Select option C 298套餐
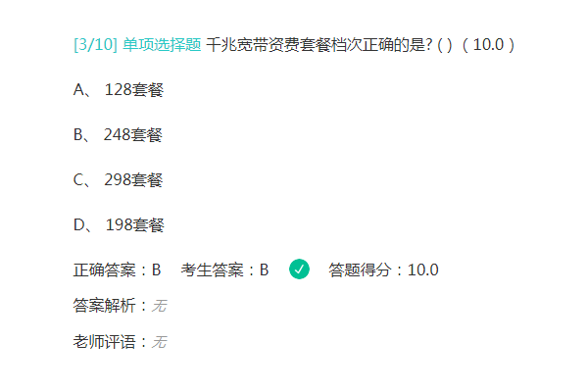 pyautogui.click(x=119, y=179)
